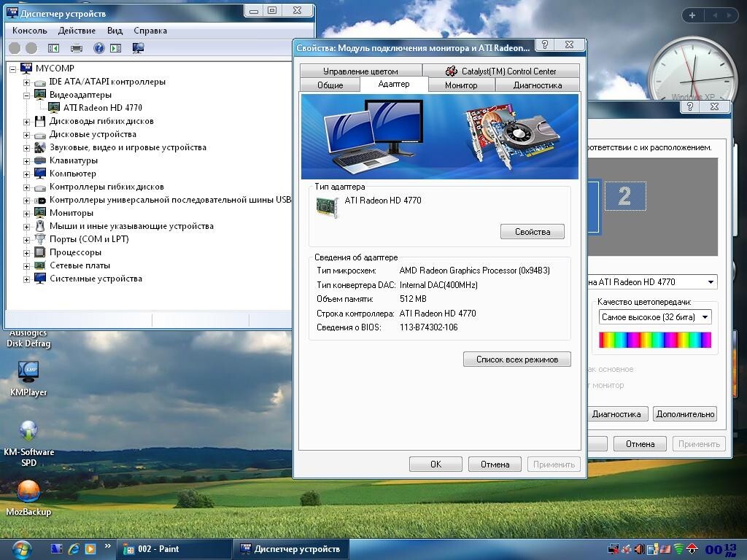747x560 pixels.
Task: Click Диспетчер устройств taskbar button
Action: pyautogui.click(x=292, y=549)
